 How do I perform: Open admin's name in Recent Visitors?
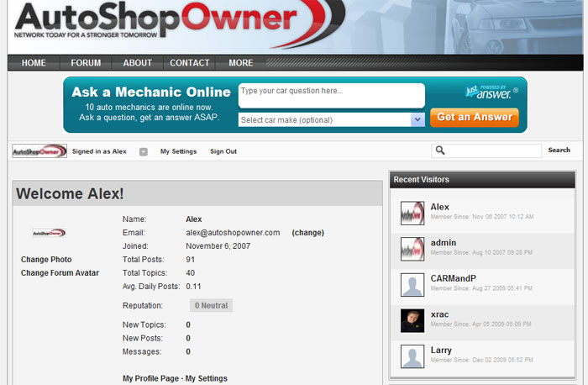coord(444,243)
